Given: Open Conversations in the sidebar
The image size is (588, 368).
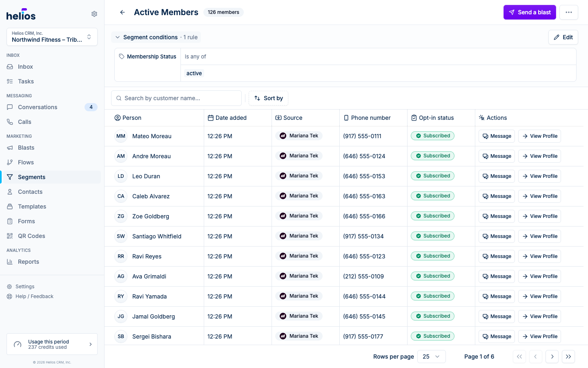Looking at the screenshot, I should pyautogui.click(x=52, y=107).
